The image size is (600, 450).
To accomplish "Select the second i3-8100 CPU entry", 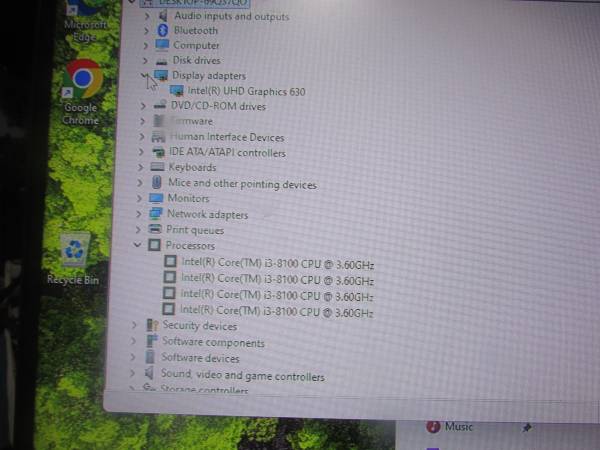I will pyautogui.click(x=277, y=279).
